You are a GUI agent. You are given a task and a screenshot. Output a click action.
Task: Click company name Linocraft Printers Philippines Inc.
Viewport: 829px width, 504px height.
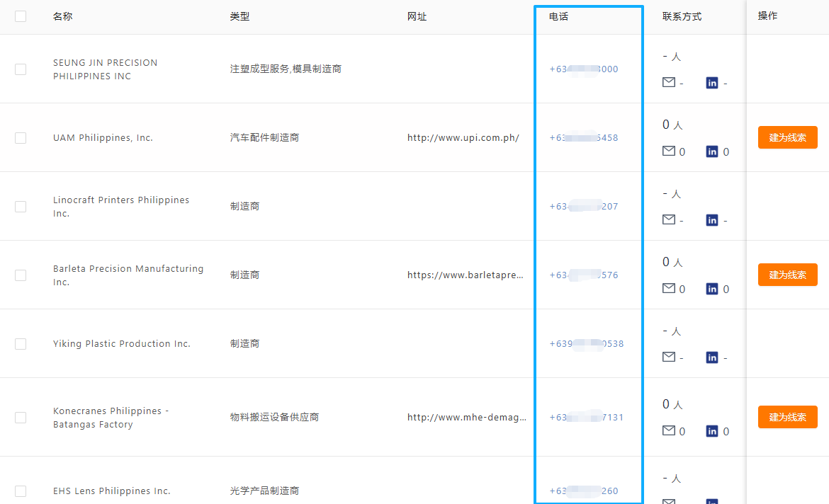[x=121, y=207]
